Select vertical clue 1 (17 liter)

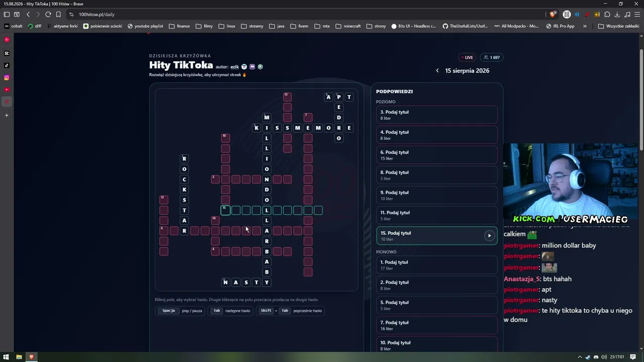(x=437, y=265)
